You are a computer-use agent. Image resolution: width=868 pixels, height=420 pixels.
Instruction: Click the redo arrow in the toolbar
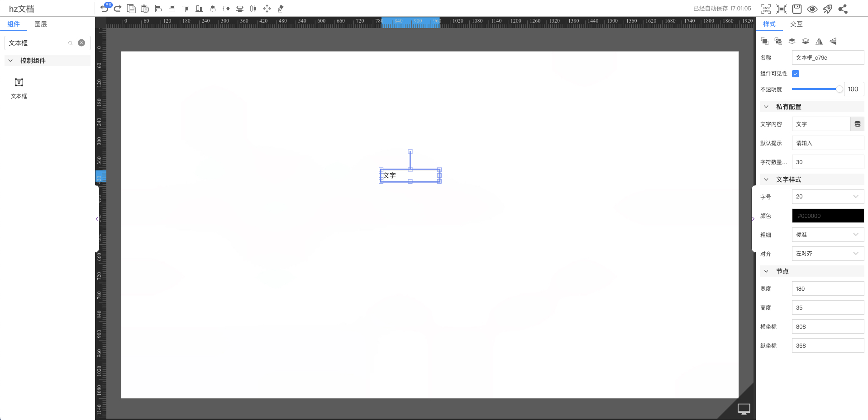pyautogui.click(x=118, y=9)
